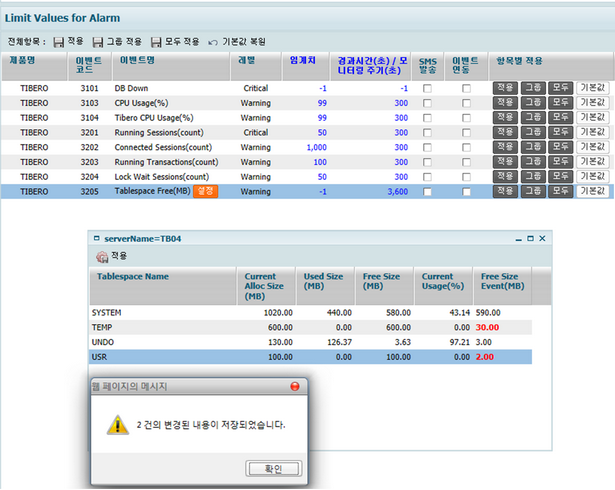Click the orange 설정 button on Tablespace Free row
The width and height of the screenshot is (615, 490).
click(x=206, y=191)
